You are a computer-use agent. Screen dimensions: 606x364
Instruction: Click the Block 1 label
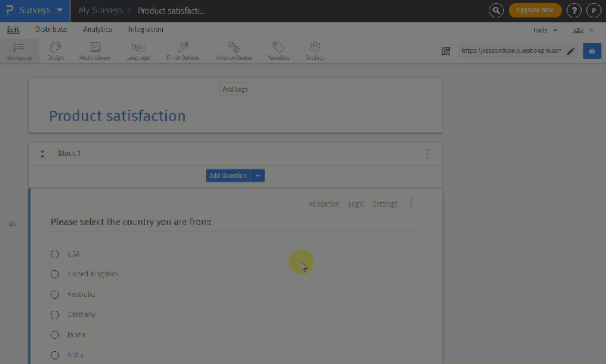click(x=69, y=154)
